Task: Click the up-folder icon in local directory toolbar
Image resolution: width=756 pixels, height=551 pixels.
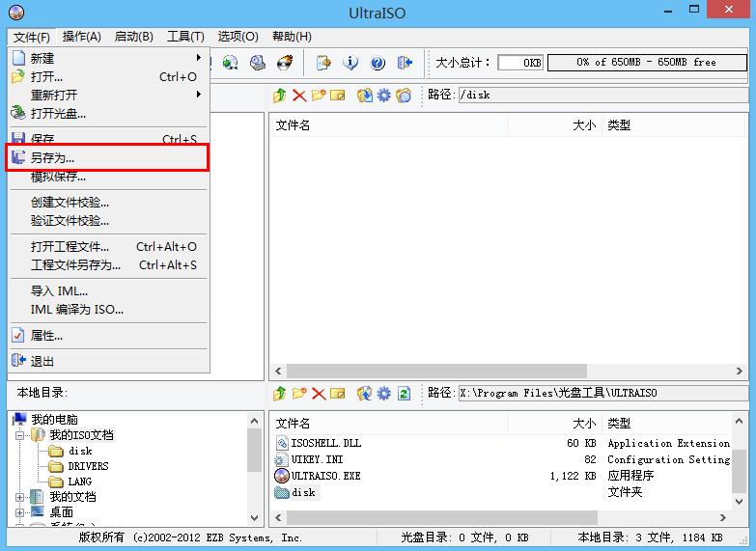Action: click(x=280, y=394)
